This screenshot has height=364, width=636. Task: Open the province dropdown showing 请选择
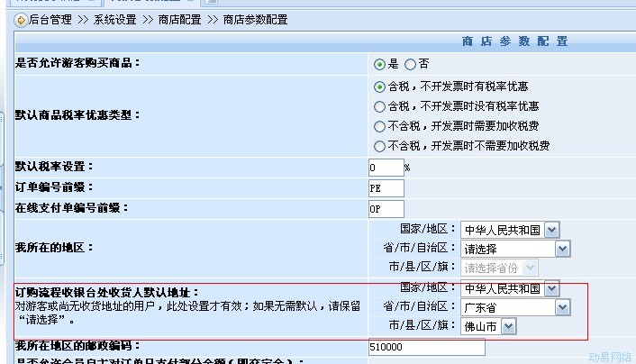515,248
